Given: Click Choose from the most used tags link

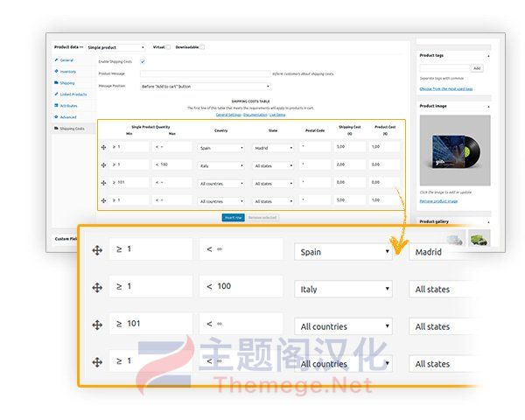Looking at the screenshot, I should 446,89.
